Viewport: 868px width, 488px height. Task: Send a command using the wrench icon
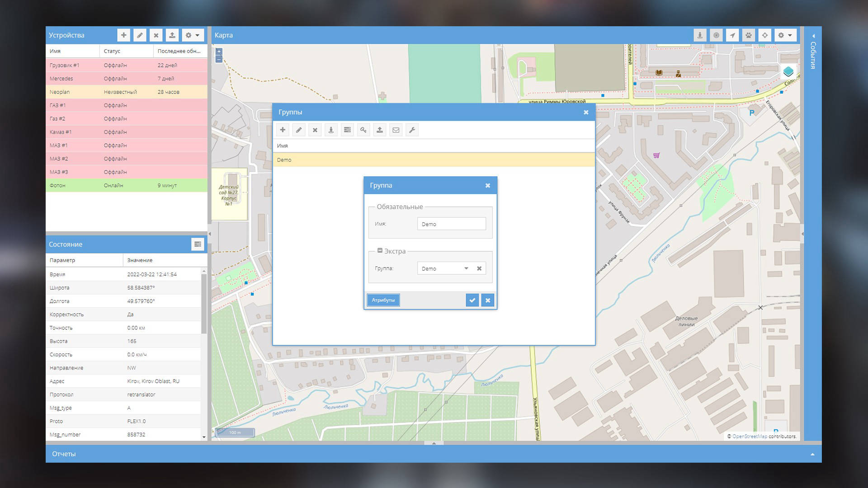(412, 130)
